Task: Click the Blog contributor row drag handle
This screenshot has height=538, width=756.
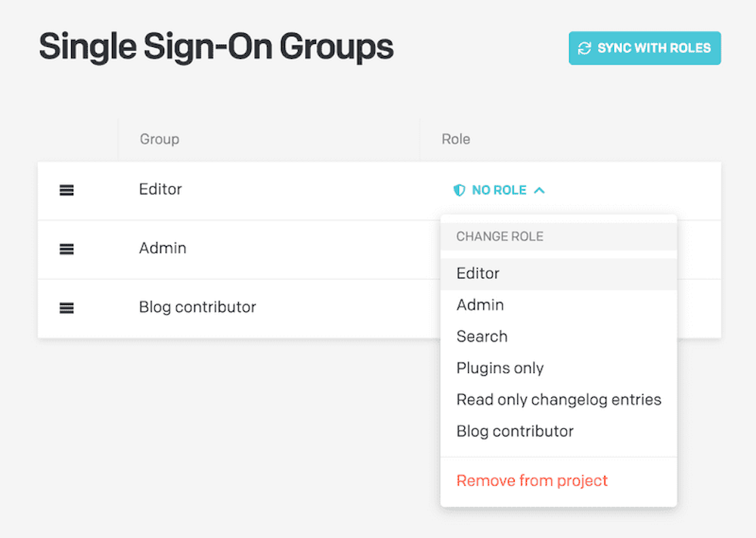Action: coord(67,308)
